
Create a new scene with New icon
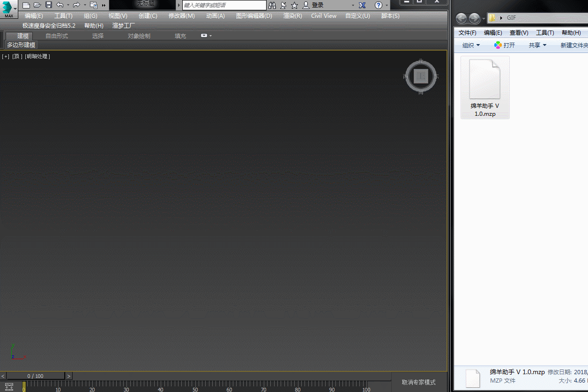[x=26, y=5]
